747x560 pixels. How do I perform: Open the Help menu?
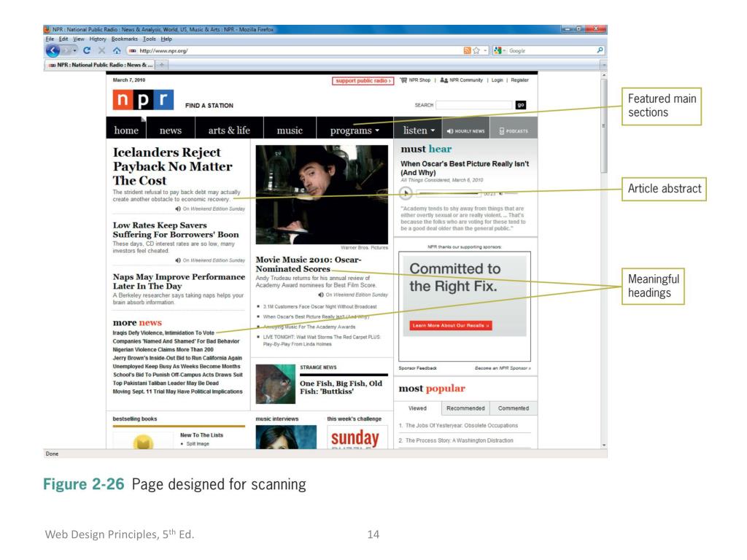[x=166, y=39]
